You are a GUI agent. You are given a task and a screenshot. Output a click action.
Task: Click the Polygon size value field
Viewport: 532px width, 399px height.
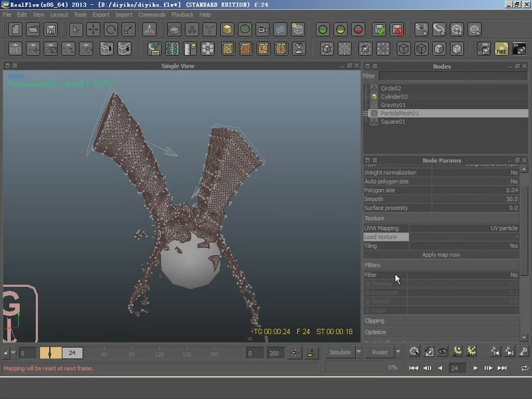tap(475, 190)
